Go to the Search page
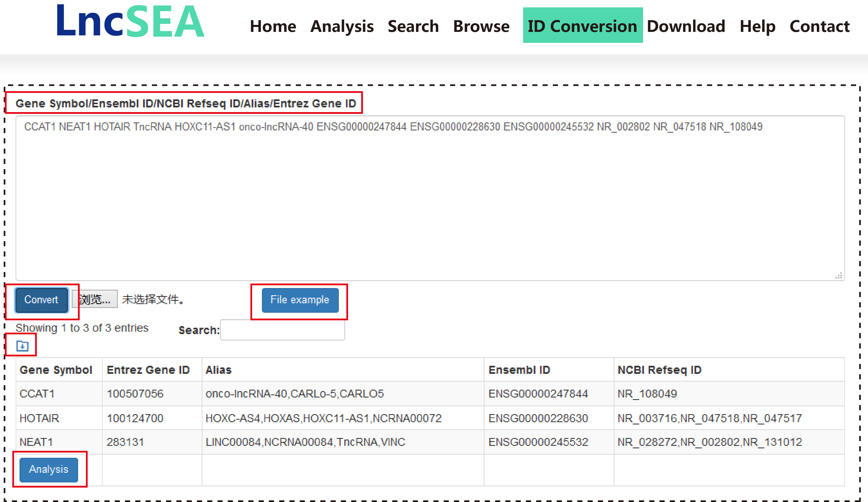Screen dimensions: 868x502 click(x=413, y=26)
